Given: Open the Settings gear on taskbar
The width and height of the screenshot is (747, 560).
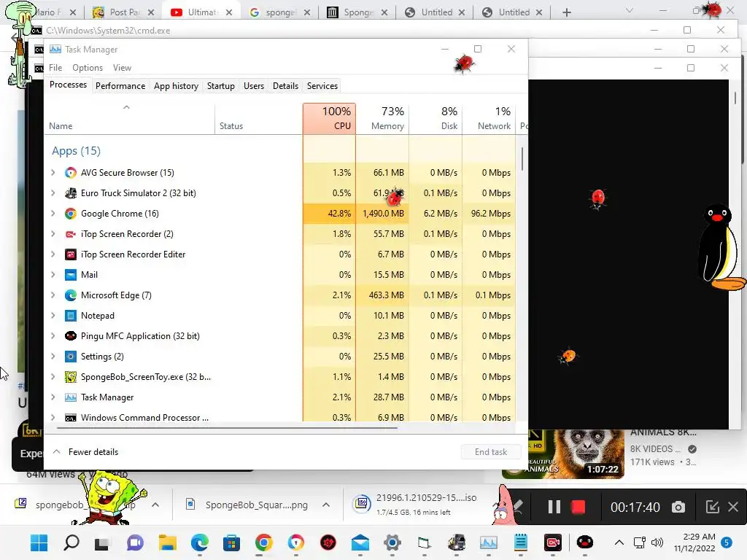Looking at the screenshot, I should 392,542.
